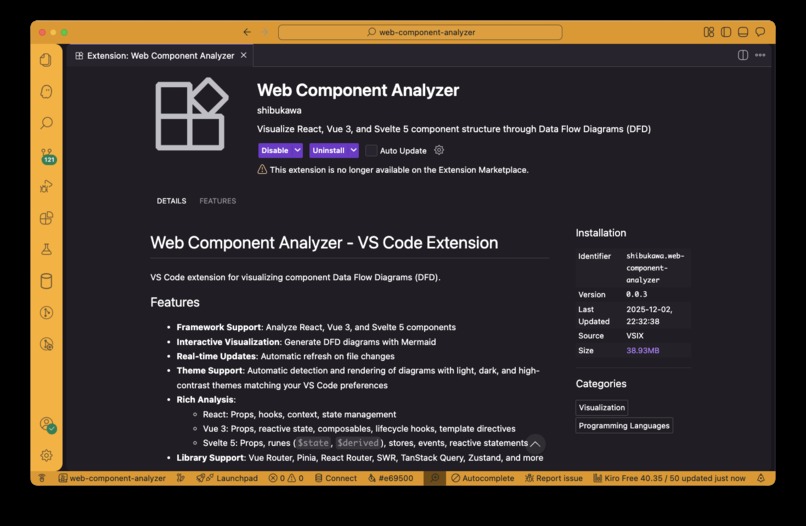Toggle Autocomplete in the status bar

pyautogui.click(x=483, y=478)
